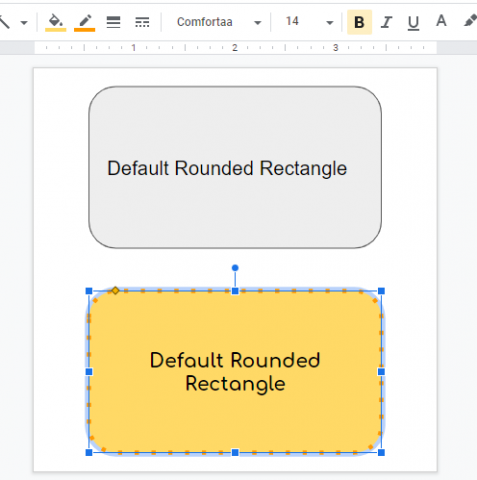Click the rotation handle above yellow shape
Screen dimensions: 477x480
tap(235, 268)
